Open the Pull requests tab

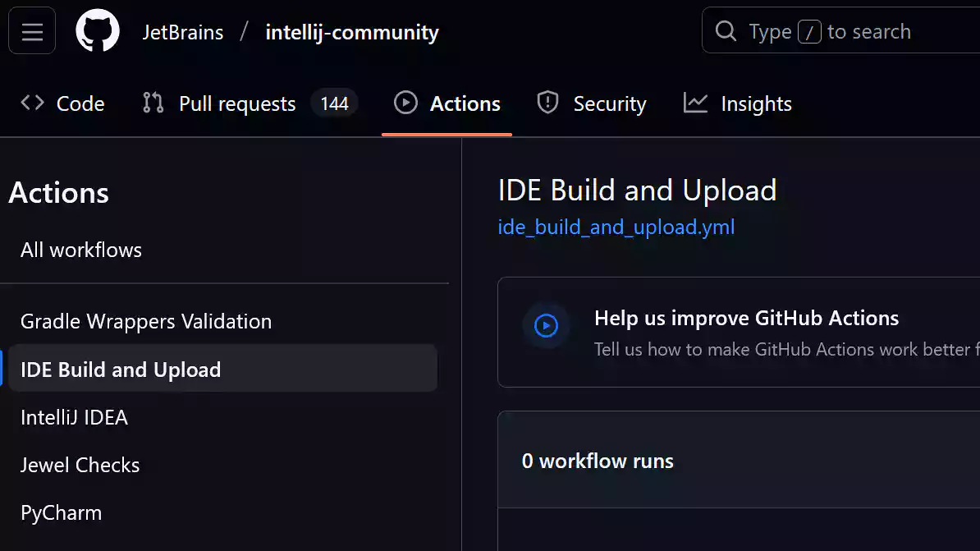[237, 104]
